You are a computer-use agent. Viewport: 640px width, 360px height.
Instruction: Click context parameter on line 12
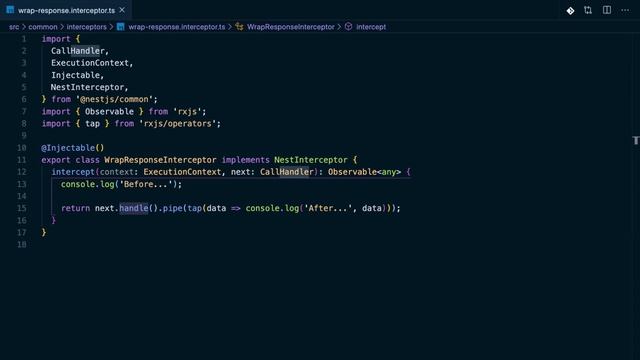117,172
